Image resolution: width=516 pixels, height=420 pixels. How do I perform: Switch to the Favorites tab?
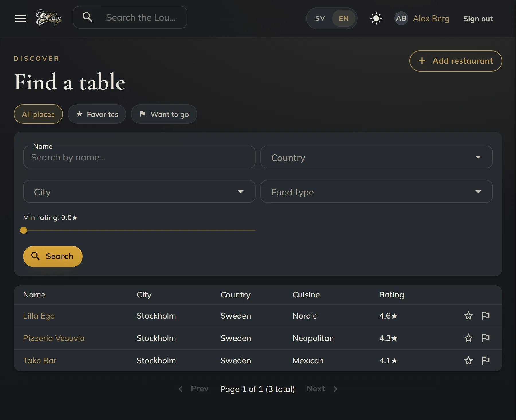(97, 114)
